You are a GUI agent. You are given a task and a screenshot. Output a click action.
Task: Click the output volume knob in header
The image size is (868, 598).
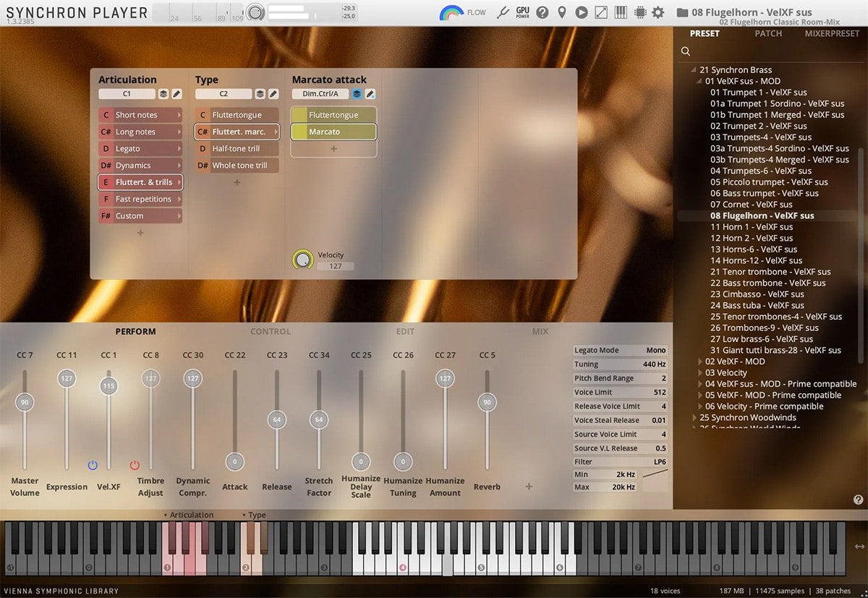(x=255, y=12)
